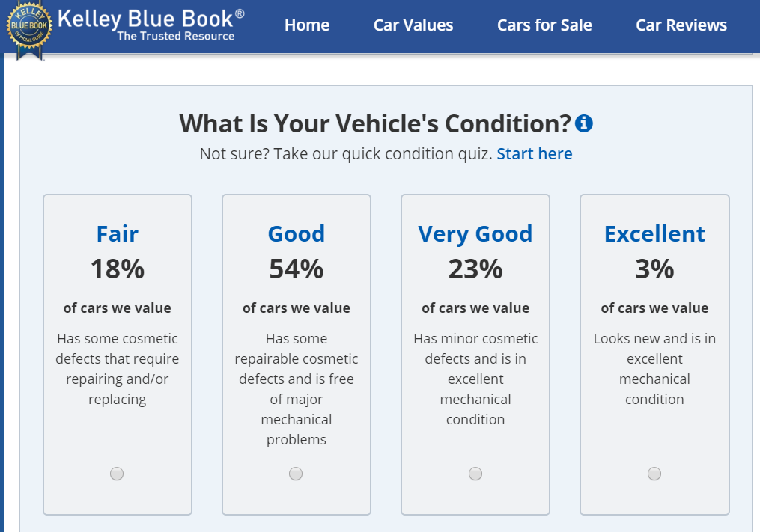Select the Good condition radio button

pyautogui.click(x=296, y=474)
